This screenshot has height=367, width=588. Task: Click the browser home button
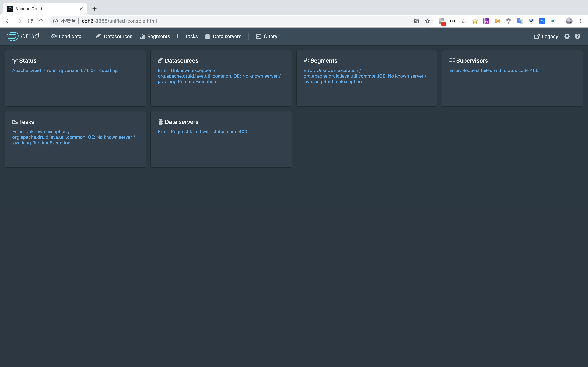(x=41, y=21)
